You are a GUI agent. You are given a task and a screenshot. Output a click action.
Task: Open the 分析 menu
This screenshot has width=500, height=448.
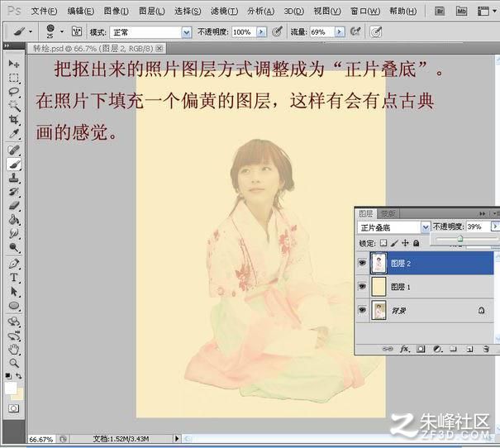click(x=260, y=12)
